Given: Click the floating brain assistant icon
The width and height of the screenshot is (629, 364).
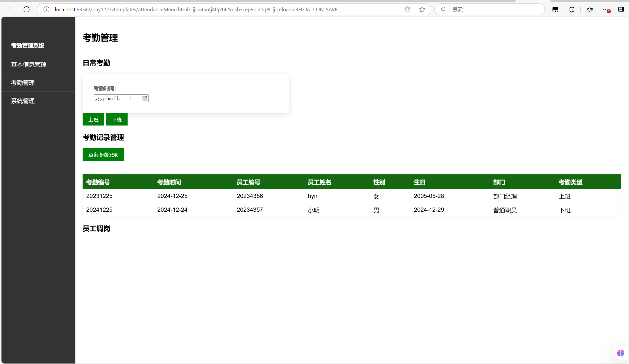Looking at the screenshot, I should click(620, 353).
